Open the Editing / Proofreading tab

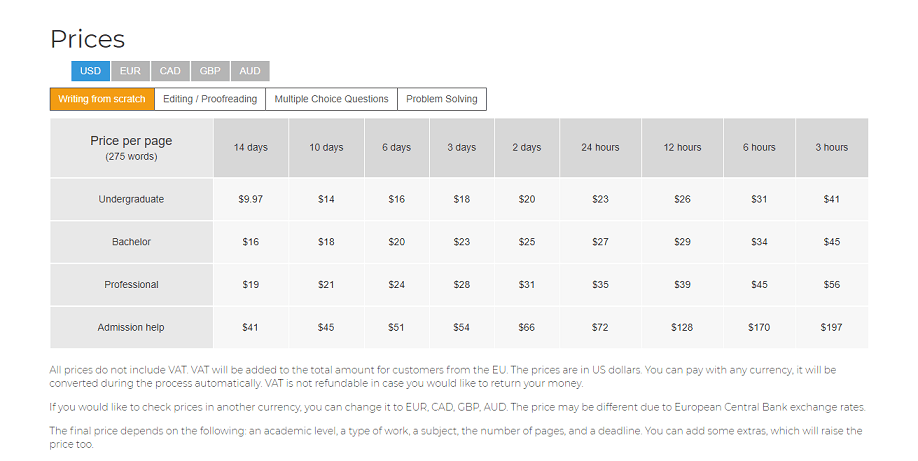(210, 99)
